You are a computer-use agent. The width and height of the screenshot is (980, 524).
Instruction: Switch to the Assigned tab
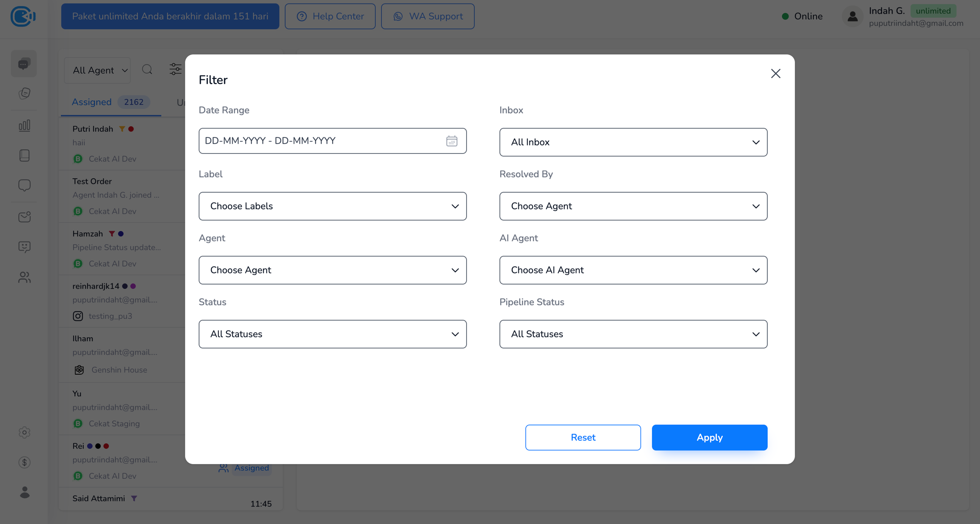pyautogui.click(x=91, y=102)
